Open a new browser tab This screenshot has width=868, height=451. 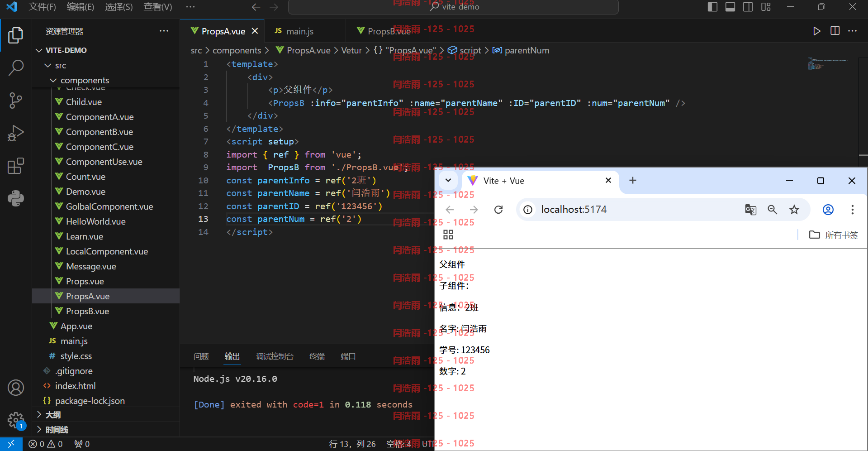click(633, 180)
